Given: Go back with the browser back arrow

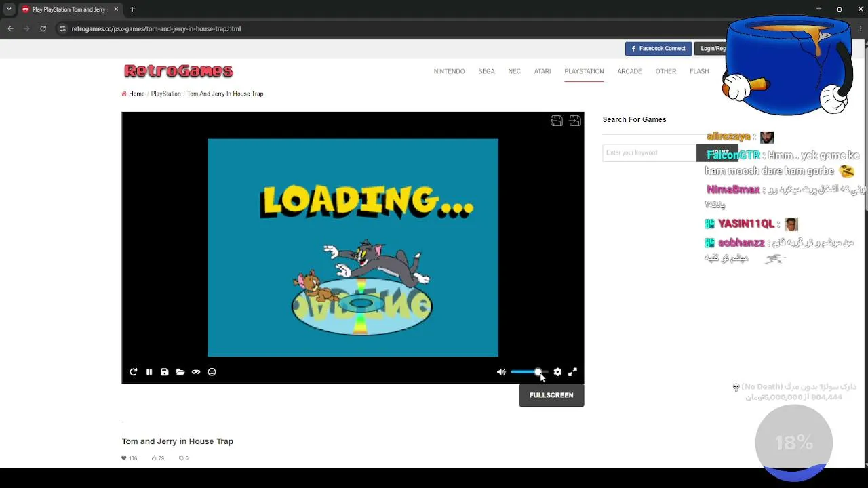Looking at the screenshot, I should 10,28.
